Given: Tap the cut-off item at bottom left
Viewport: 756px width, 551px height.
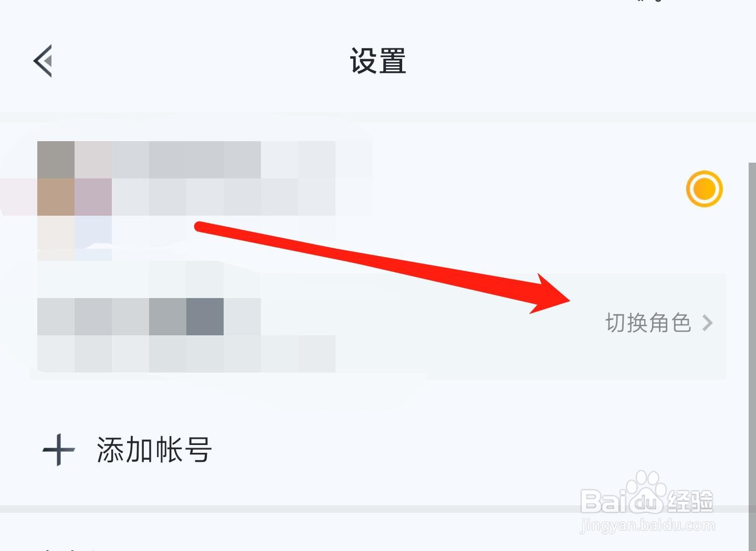Looking at the screenshot, I should click(68, 548).
